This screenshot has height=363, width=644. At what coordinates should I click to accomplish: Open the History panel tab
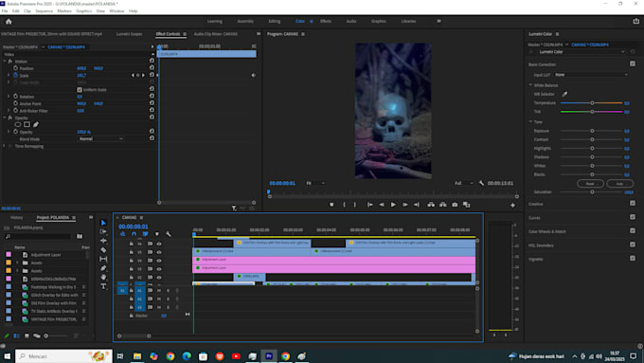tap(16, 217)
